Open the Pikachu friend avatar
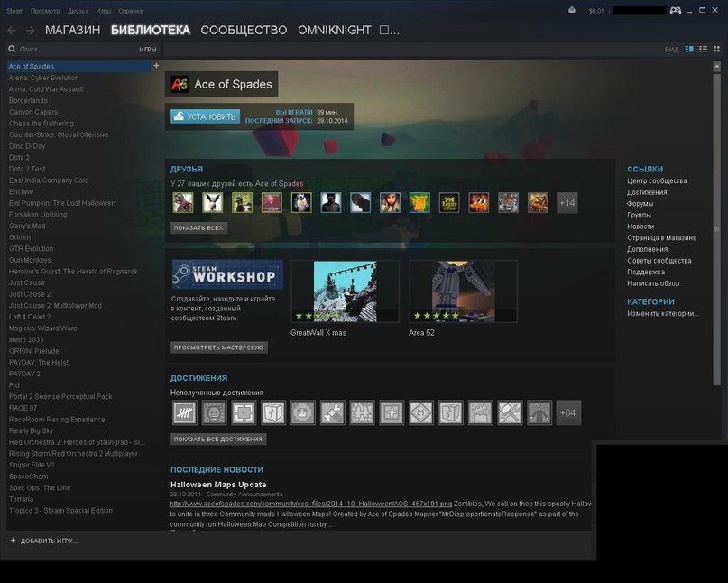 419,203
